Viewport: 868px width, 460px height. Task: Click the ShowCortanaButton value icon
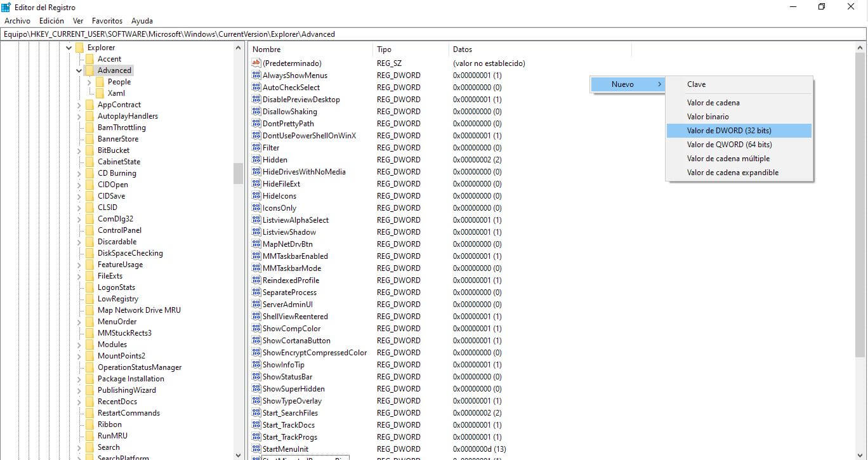coord(256,340)
